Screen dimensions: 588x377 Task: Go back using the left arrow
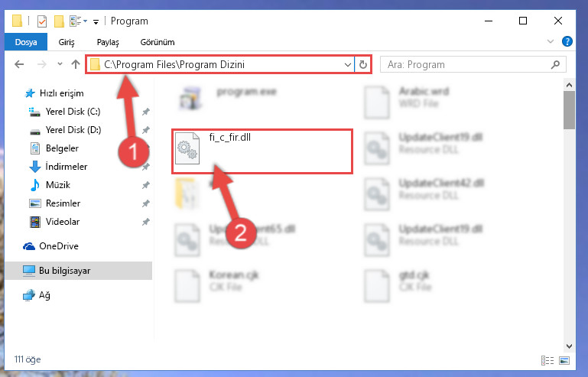[19, 64]
